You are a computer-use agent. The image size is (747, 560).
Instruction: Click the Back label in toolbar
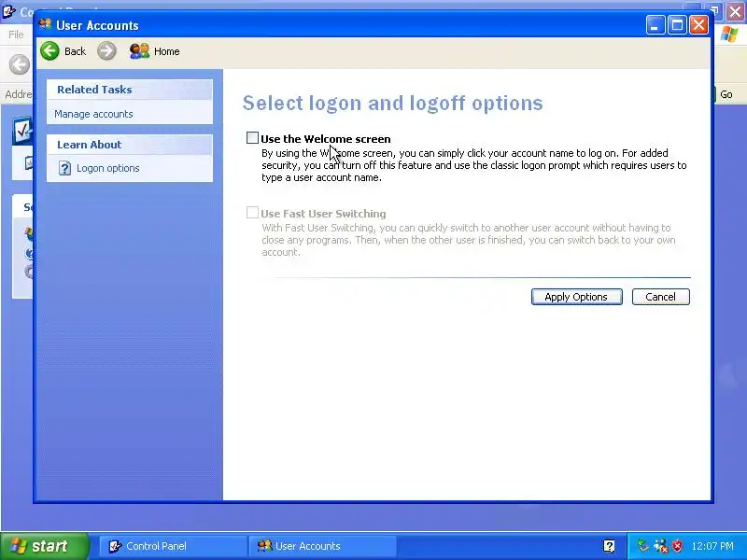[x=76, y=51]
